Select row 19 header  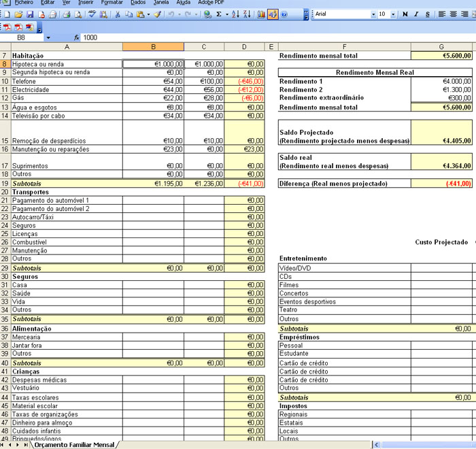[x=5, y=184]
